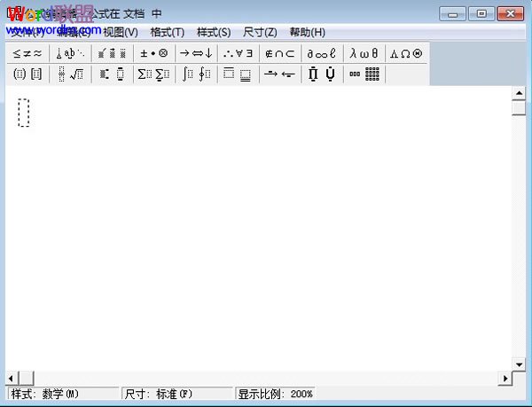Open the relational symbols palette (≤≠≈)
The width and height of the screenshot is (532, 407).
click(x=27, y=53)
